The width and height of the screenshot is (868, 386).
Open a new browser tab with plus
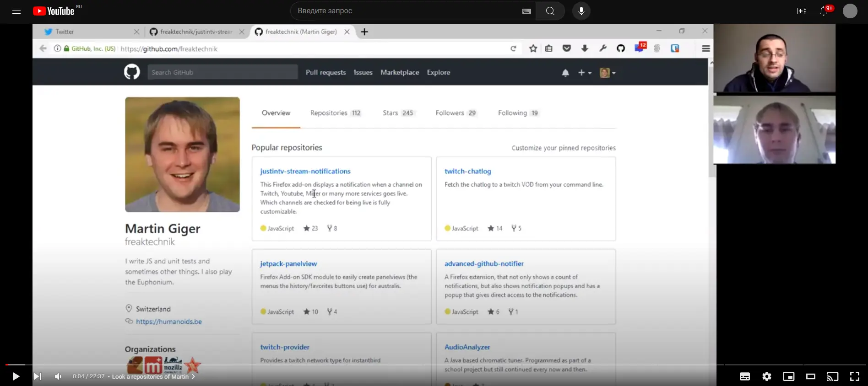coord(364,32)
